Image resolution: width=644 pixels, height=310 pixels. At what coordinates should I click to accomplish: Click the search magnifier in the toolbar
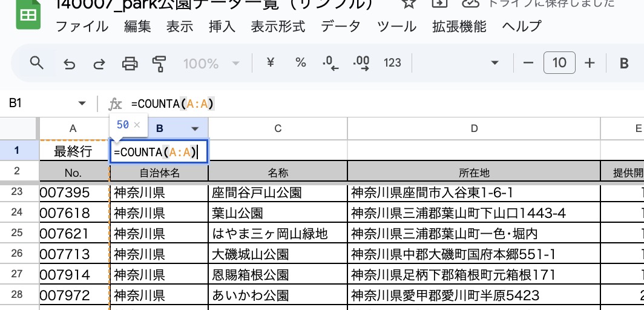37,63
